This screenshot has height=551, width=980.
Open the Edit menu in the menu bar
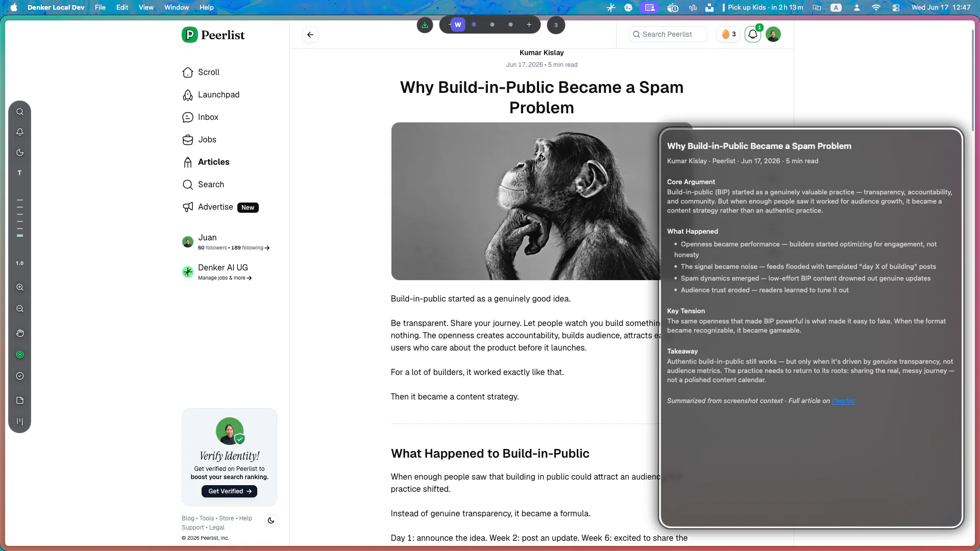click(122, 7)
